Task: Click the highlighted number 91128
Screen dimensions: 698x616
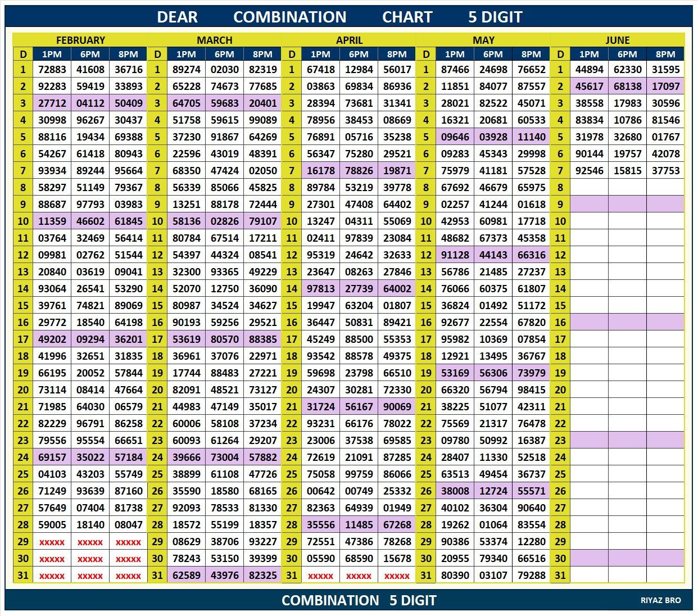Action: pyautogui.click(x=455, y=255)
